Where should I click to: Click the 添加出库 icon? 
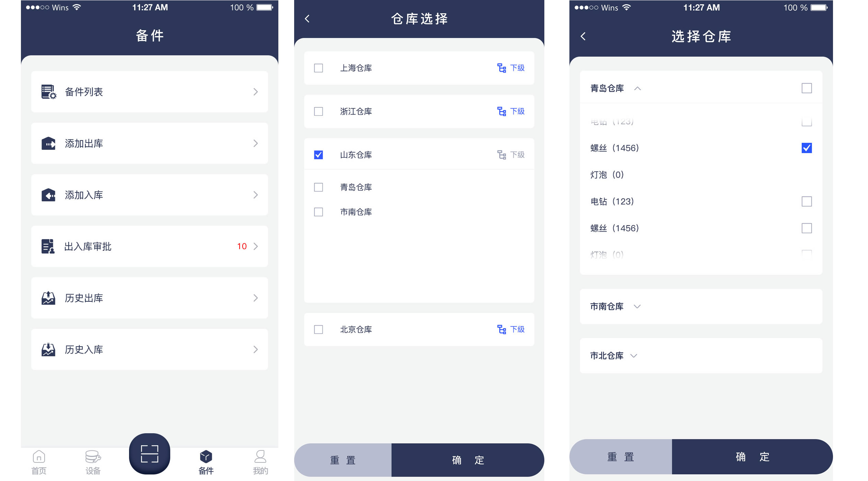(48, 142)
